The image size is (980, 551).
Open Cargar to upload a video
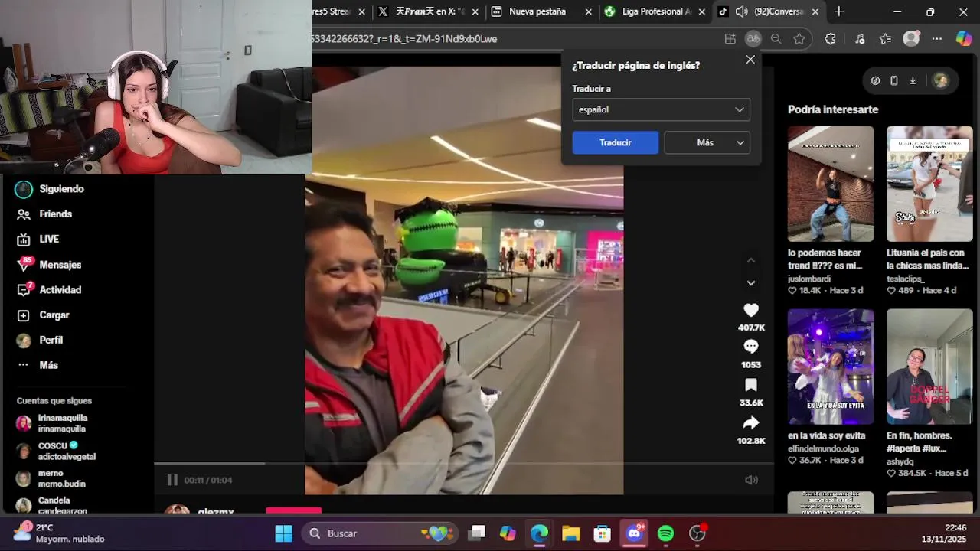click(x=43, y=315)
